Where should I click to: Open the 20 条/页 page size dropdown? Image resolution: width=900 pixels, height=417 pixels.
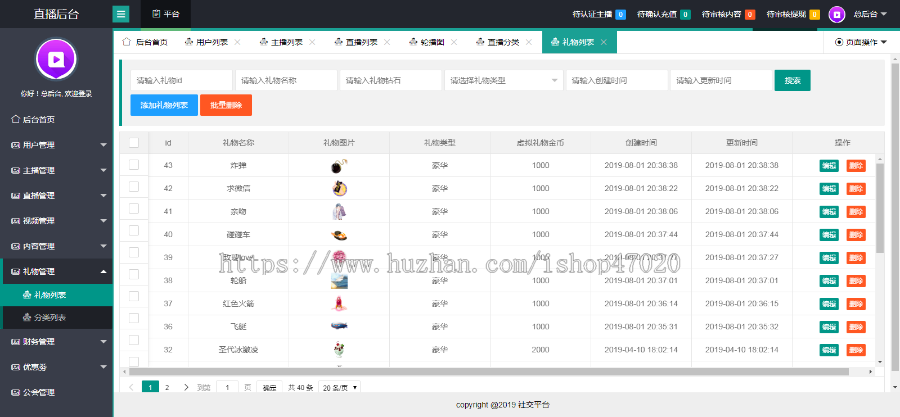point(339,387)
